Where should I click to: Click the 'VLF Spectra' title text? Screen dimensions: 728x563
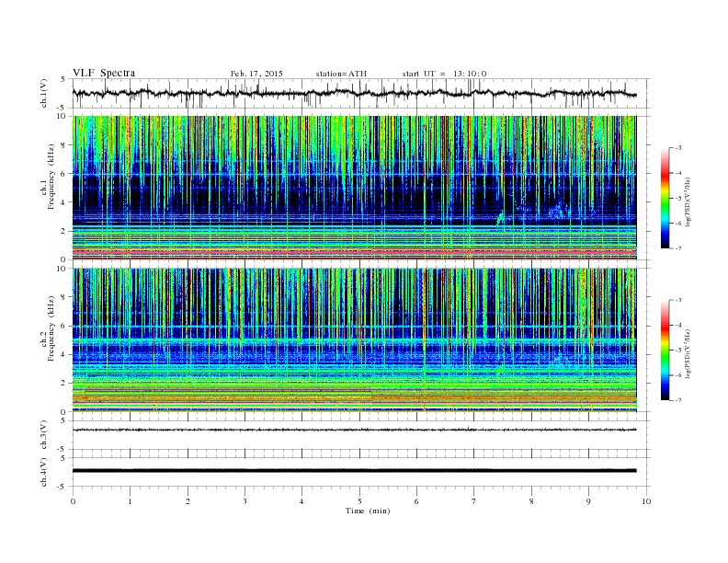point(104,73)
